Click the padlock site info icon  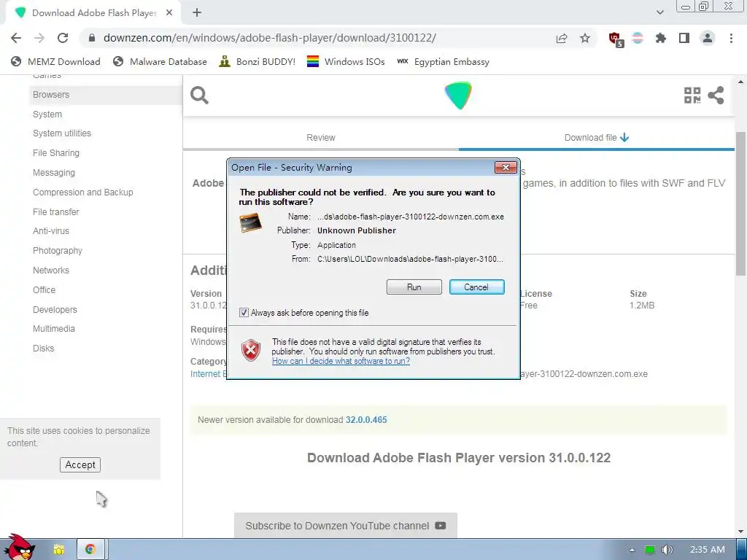point(92,38)
